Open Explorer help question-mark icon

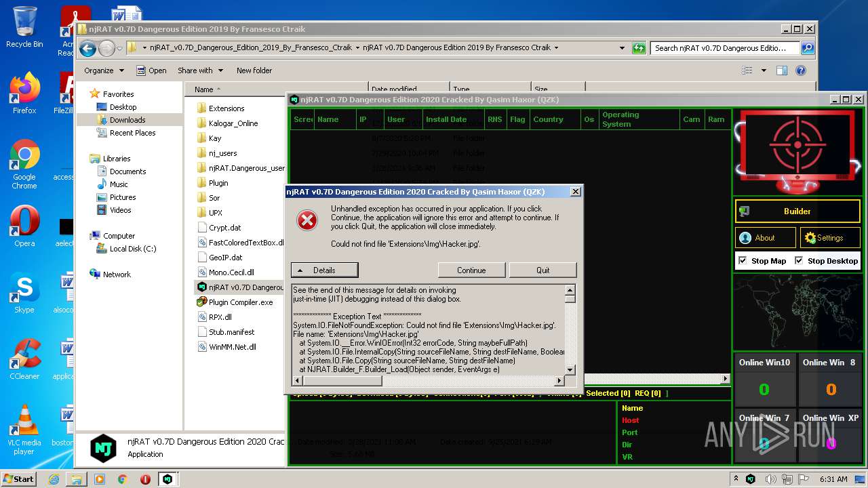[x=801, y=70]
